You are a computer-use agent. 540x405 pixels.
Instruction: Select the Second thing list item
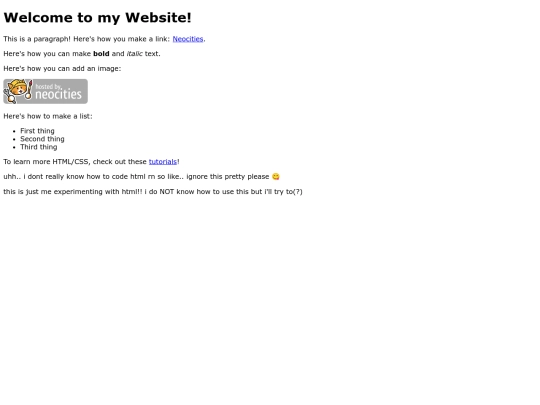tap(42, 139)
